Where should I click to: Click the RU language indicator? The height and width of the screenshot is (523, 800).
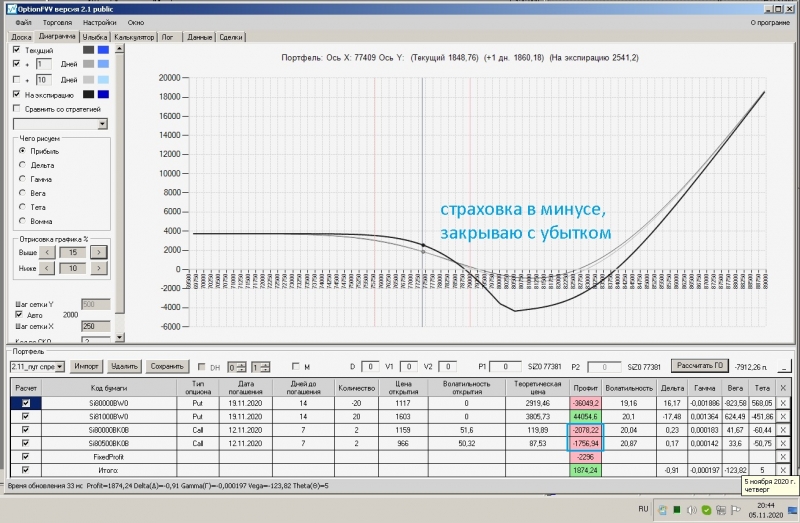[643, 509]
